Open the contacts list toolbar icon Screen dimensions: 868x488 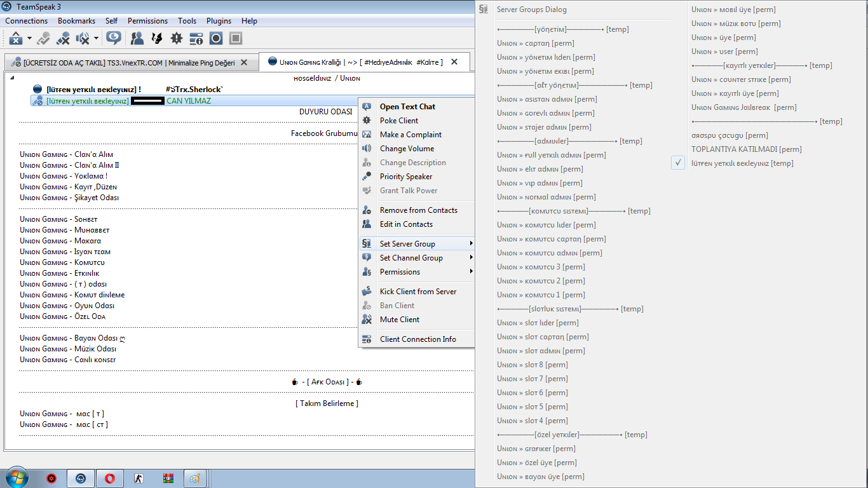[x=137, y=38]
